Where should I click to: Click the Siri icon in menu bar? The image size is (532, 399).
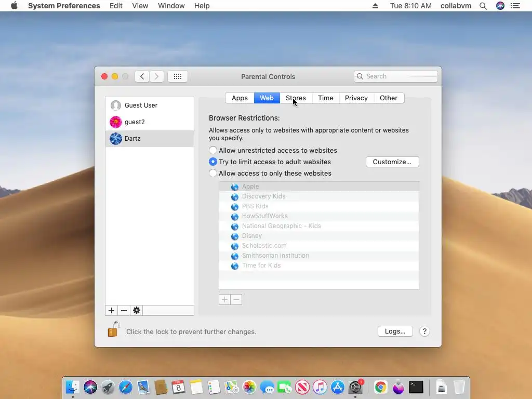tap(500, 6)
